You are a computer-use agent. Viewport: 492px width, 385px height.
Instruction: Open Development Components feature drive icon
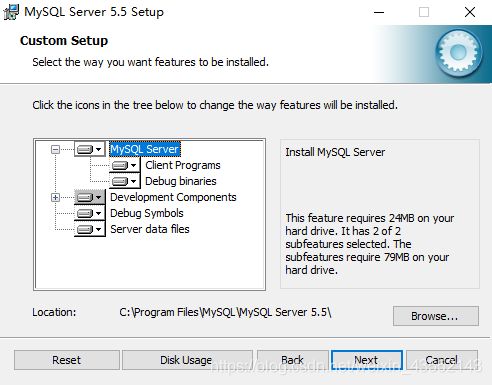point(89,197)
